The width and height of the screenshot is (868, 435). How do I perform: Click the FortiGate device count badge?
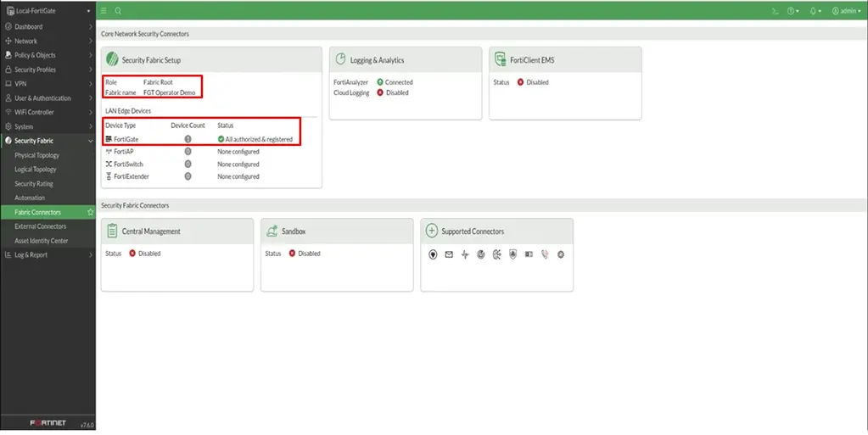(x=188, y=139)
